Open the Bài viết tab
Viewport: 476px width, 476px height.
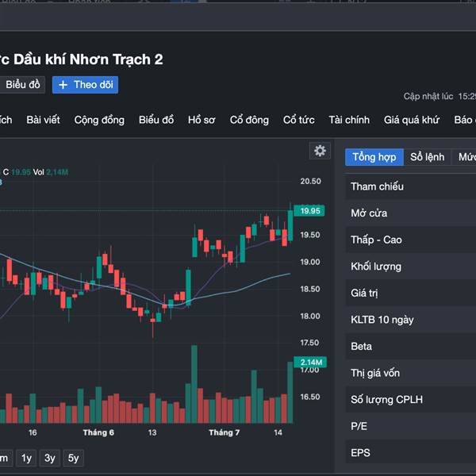[43, 120]
